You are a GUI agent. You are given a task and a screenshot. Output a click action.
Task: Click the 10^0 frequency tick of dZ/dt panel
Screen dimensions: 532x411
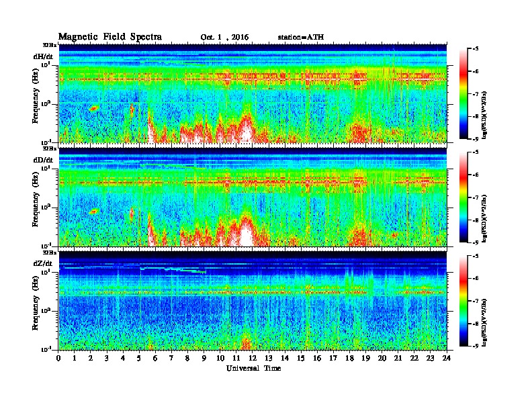pyautogui.click(x=46, y=310)
